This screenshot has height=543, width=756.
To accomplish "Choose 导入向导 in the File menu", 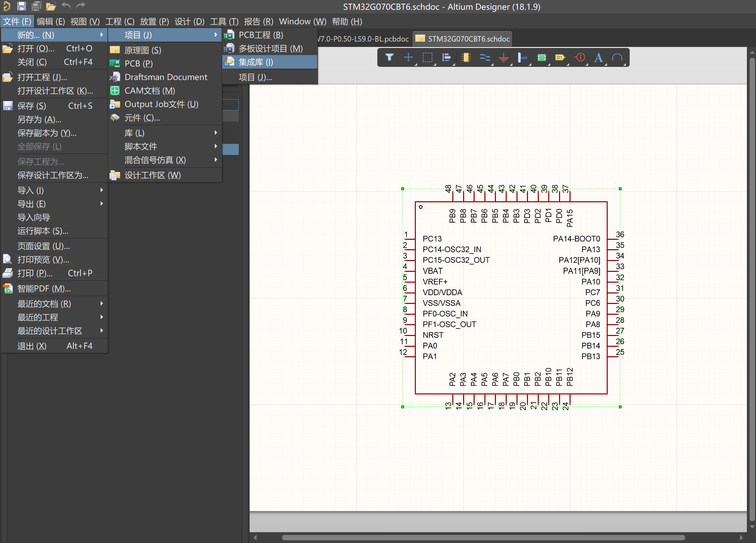I will (x=54, y=217).
